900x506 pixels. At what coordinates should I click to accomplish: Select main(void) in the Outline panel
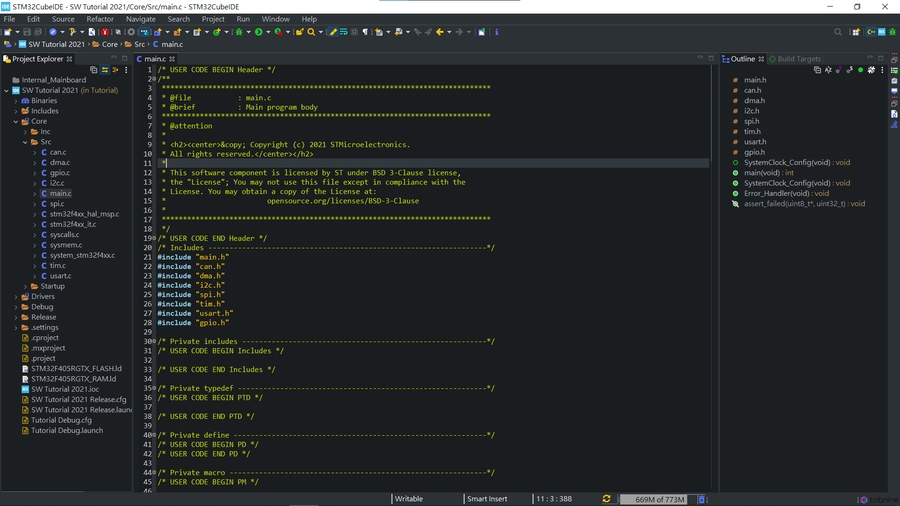click(x=761, y=173)
